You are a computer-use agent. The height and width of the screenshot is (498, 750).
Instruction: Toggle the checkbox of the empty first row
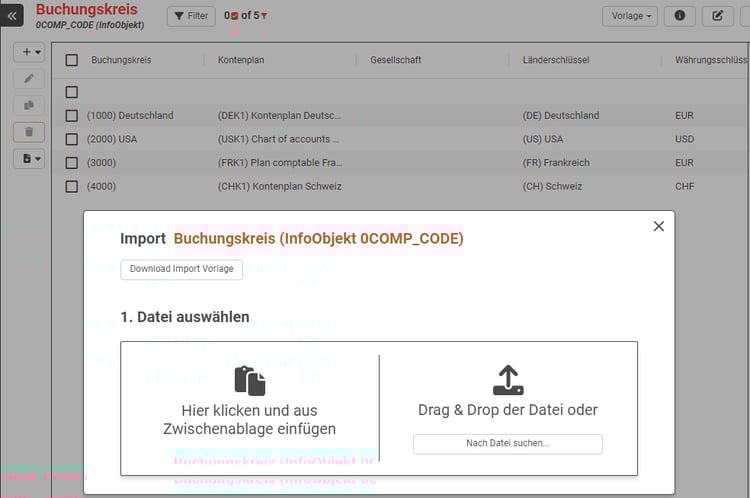pos(72,92)
